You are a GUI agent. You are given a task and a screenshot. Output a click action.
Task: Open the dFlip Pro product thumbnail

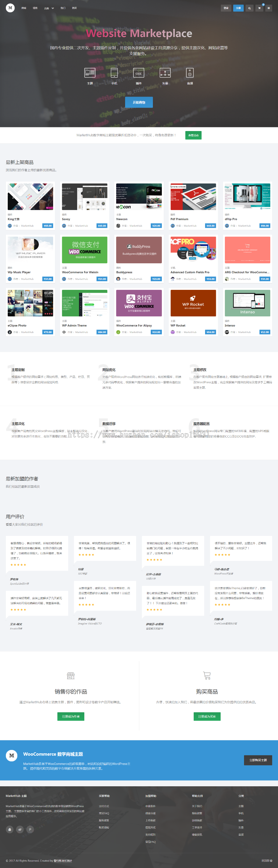tap(247, 197)
